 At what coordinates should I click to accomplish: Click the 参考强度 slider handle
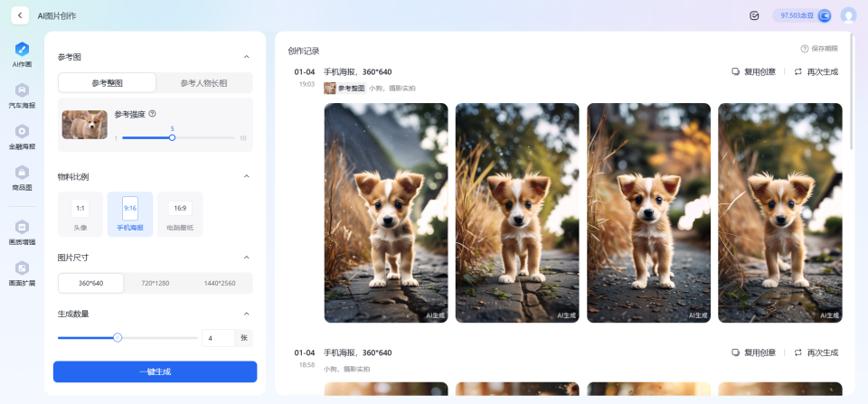pyautogui.click(x=172, y=137)
